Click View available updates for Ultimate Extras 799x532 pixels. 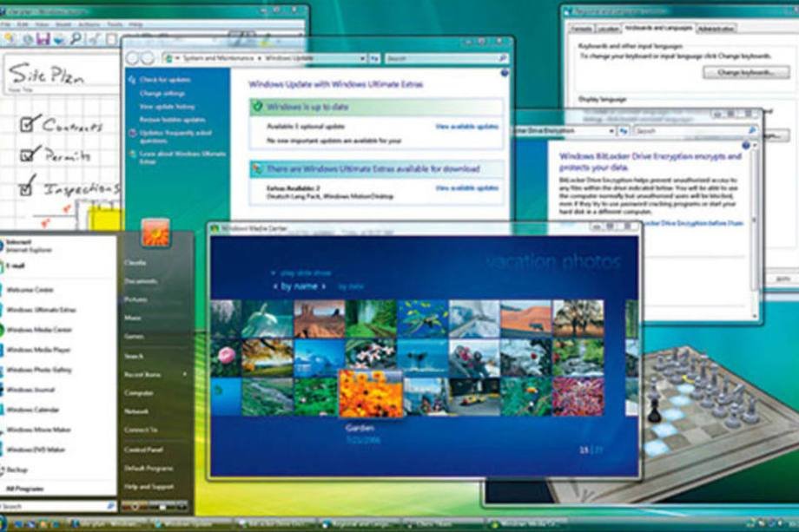(x=466, y=187)
